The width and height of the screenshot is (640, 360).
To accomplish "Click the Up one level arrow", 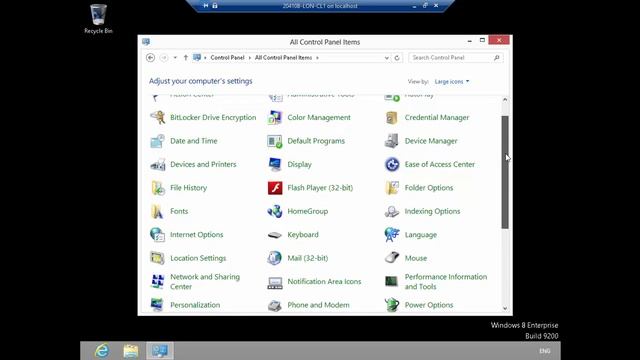I will click(186, 58).
